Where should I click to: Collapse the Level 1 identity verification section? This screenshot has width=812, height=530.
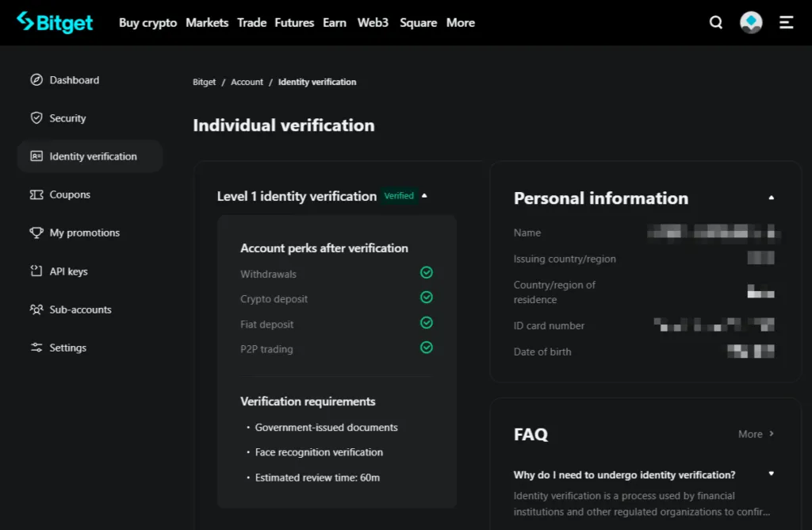(425, 195)
